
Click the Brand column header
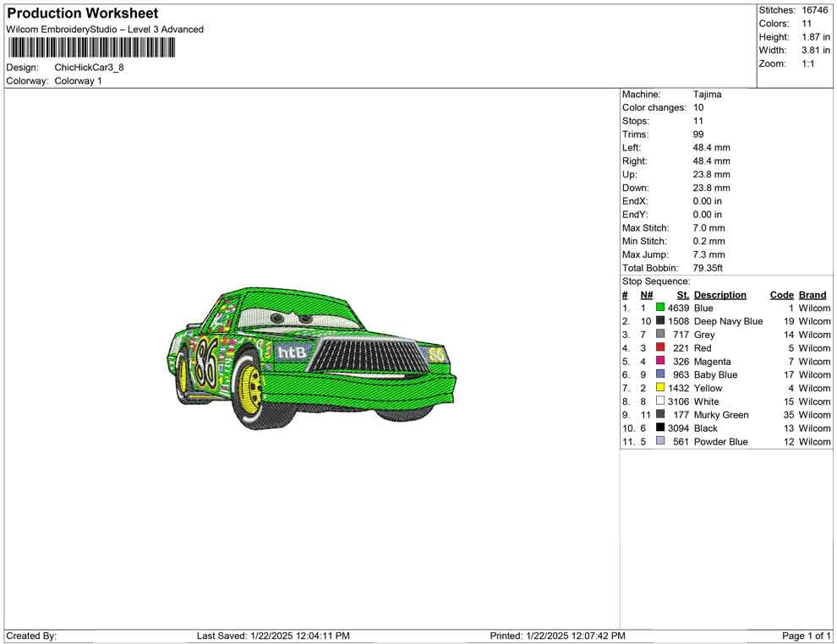tap(812, 294)
